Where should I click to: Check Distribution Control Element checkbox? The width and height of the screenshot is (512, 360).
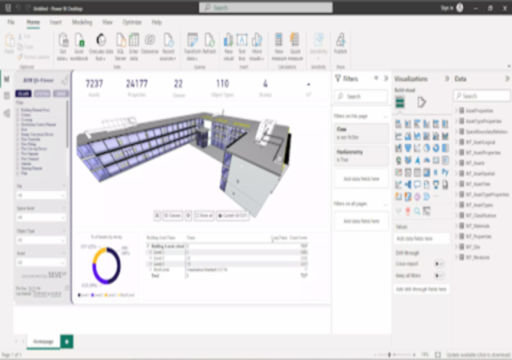click(x=18, y=124)
